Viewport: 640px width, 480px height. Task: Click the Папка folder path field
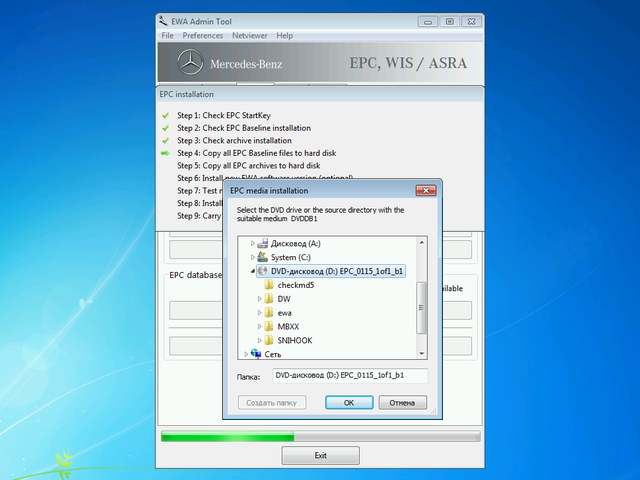pos(350,376)
